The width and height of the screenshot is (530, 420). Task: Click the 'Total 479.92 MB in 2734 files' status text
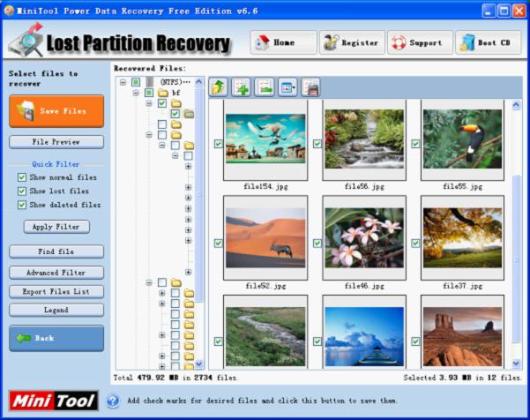tap(175, 378)
